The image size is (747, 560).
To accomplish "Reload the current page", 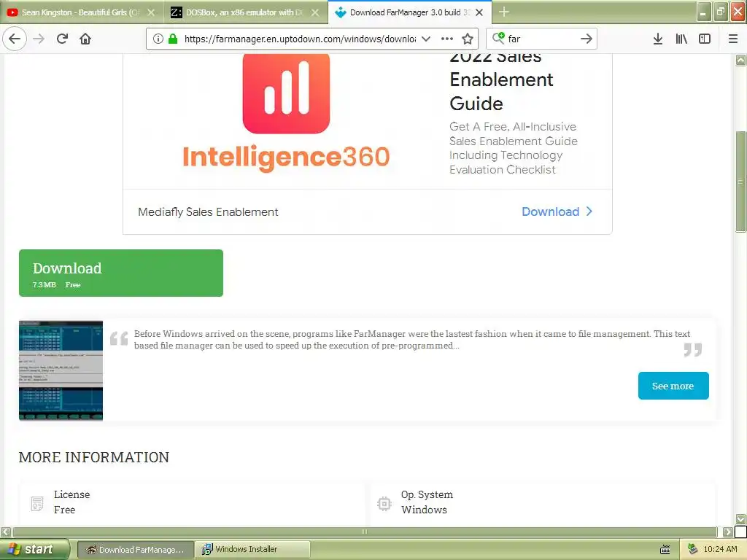I will [62, 39].
